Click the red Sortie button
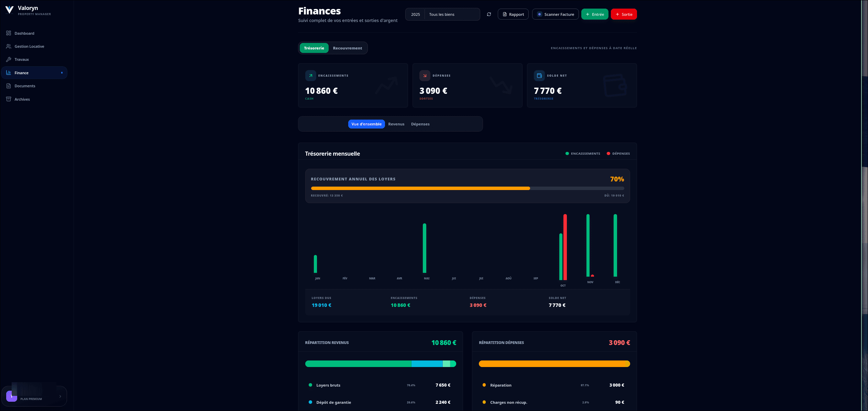The image size is (868, 411). (624, 14)
